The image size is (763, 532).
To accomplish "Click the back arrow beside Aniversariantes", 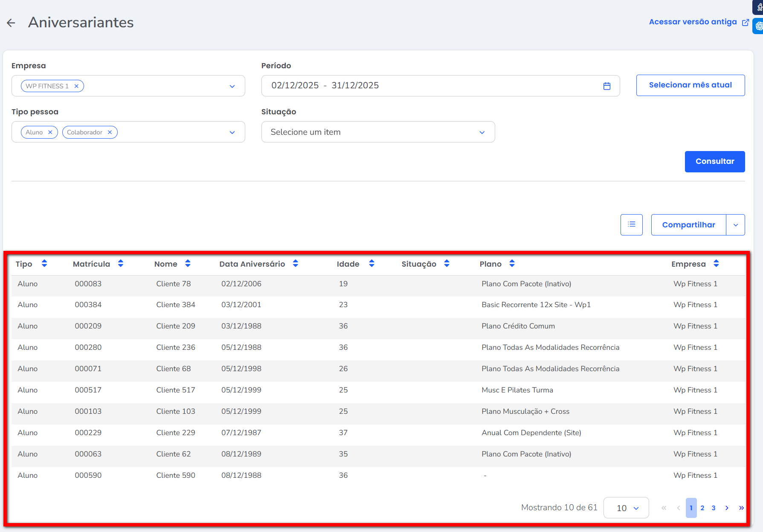I will click(x=11, y=23).
